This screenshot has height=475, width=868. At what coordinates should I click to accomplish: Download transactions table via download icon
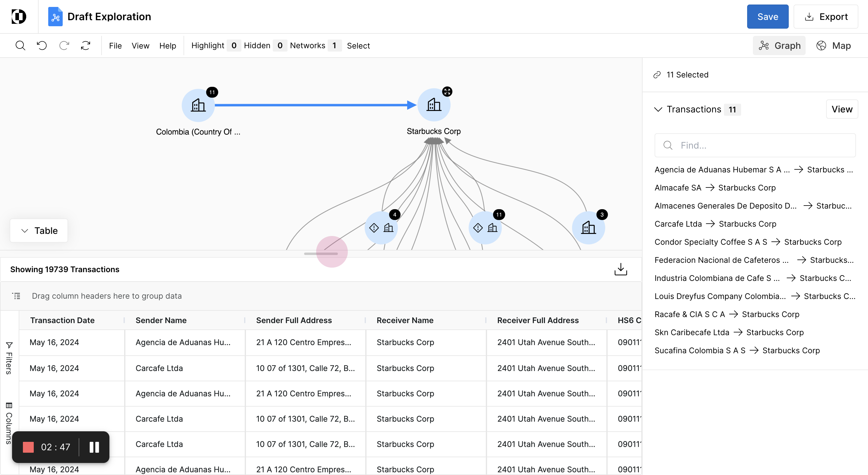click(620, 269)
